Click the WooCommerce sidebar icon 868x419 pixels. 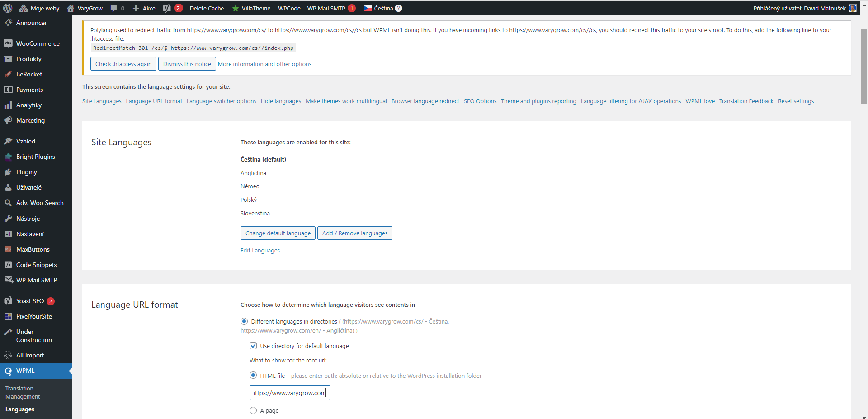(8, 43)
